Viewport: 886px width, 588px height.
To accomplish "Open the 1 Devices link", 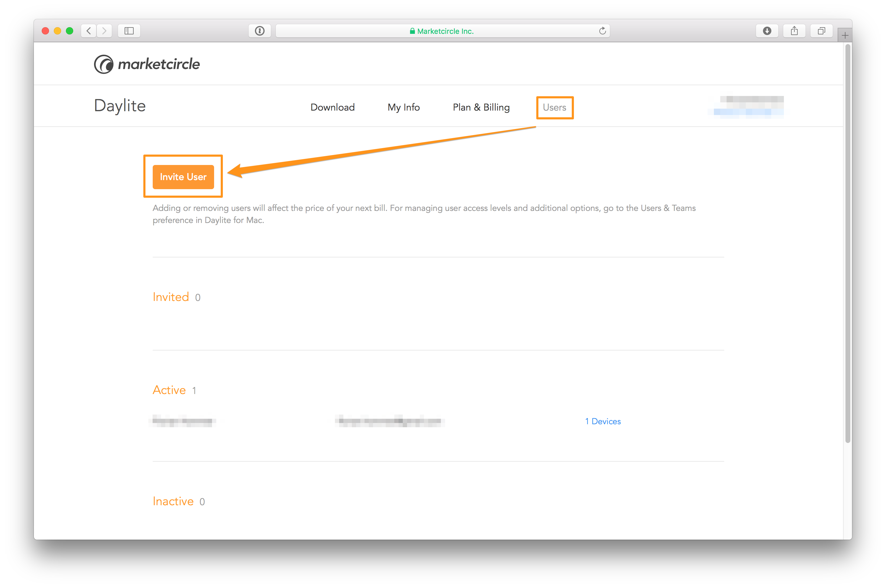I will (603, 421).
